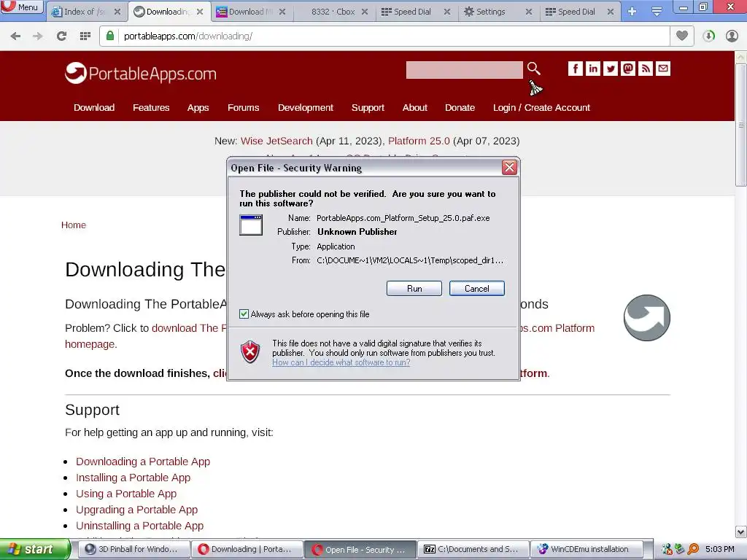Bookmark page with the heart icon
The height and width of the screenshot is (560, 747).
(682, 36)
